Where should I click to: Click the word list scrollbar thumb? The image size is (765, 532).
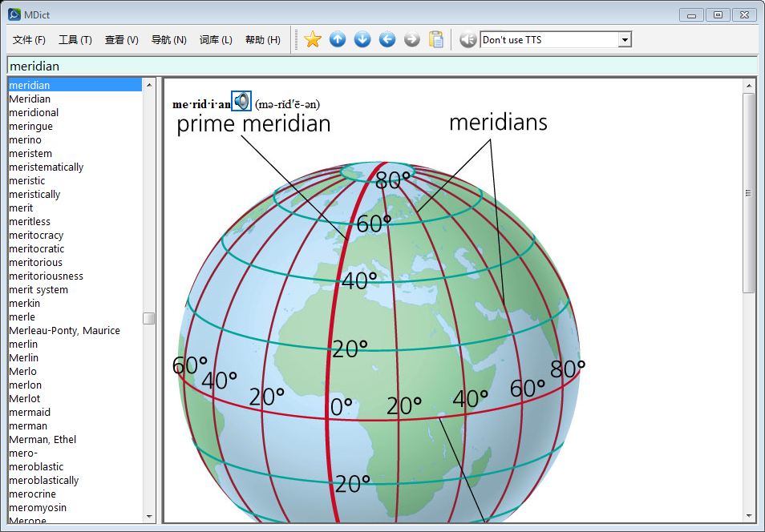[x=149, y=318]
